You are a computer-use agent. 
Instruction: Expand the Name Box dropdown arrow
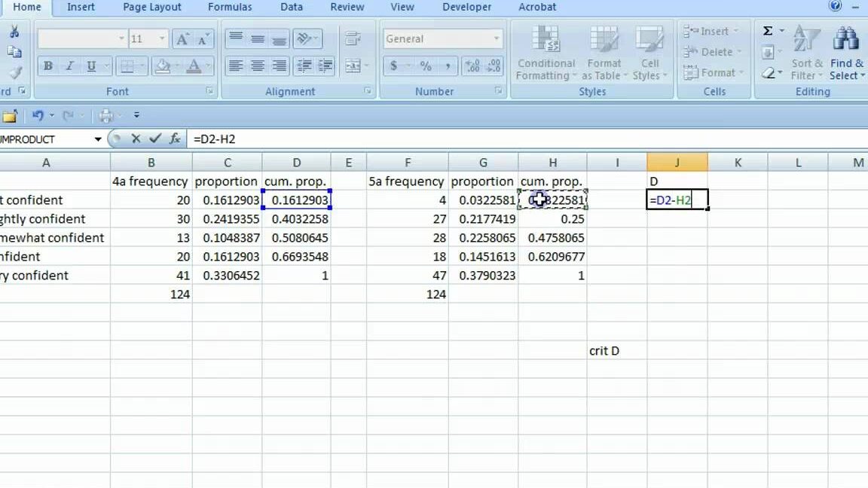coord(98,139)
